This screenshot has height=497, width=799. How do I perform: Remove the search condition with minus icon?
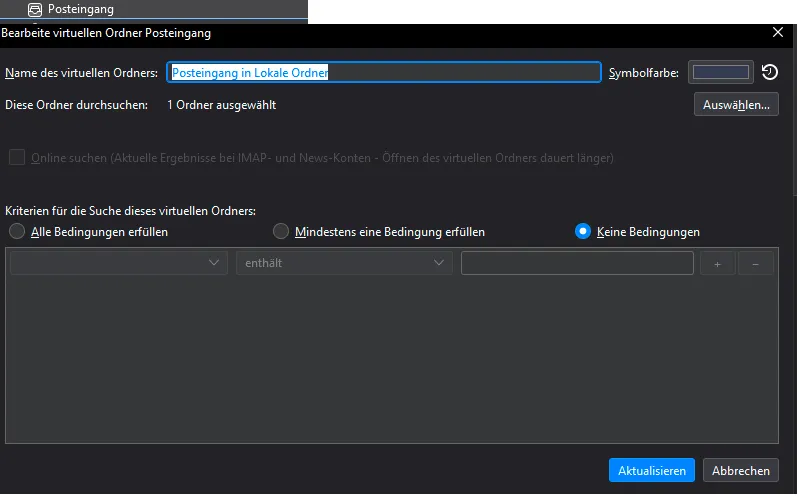[x=755, y=264]
